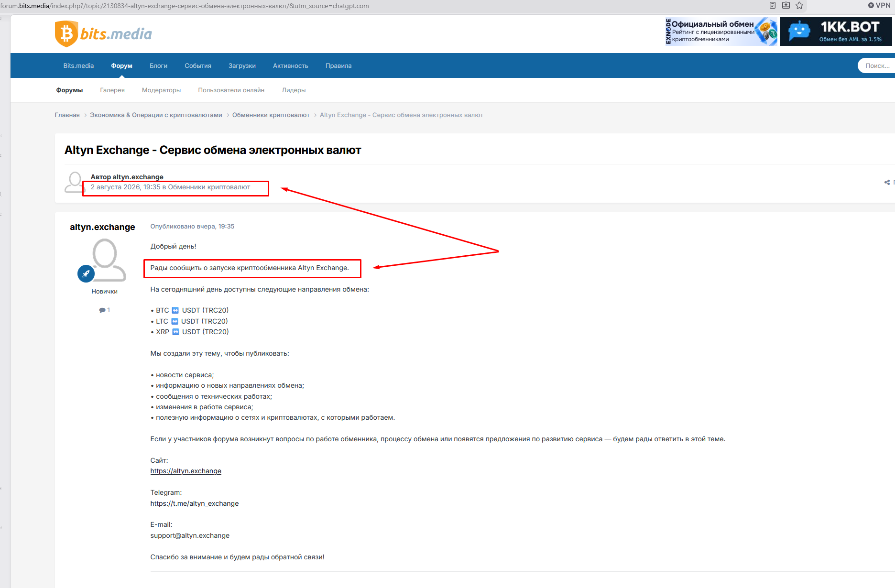Click the E-mail: label
The width and height of the screenshot is (895, 588).
[161, 525]
